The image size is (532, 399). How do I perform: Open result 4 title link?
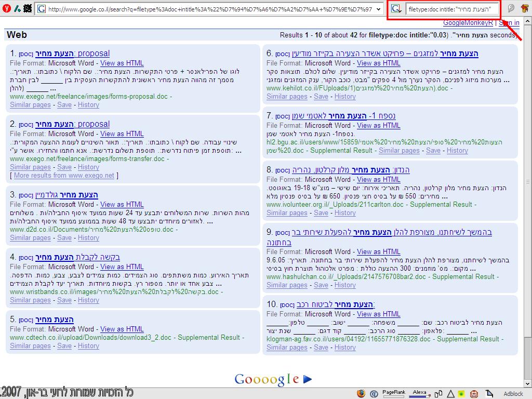tap(78, 257)
